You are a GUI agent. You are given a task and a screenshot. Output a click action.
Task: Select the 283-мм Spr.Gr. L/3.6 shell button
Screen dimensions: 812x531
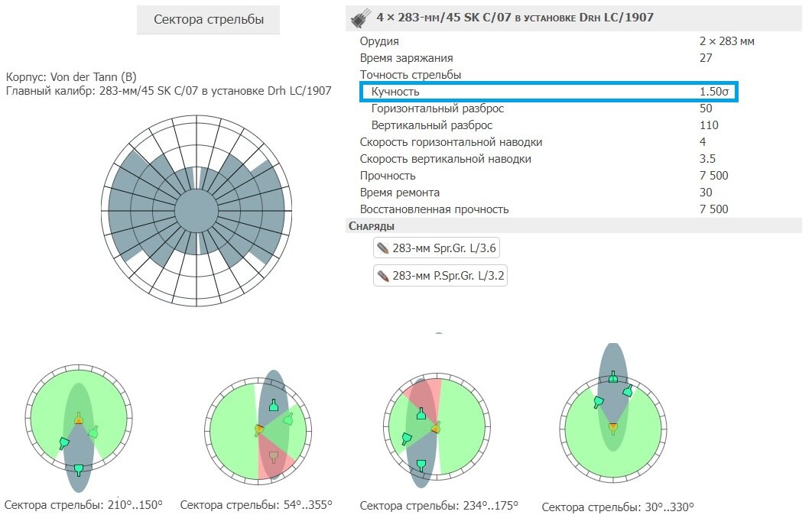pyautogui.click(x=437, y=248)
